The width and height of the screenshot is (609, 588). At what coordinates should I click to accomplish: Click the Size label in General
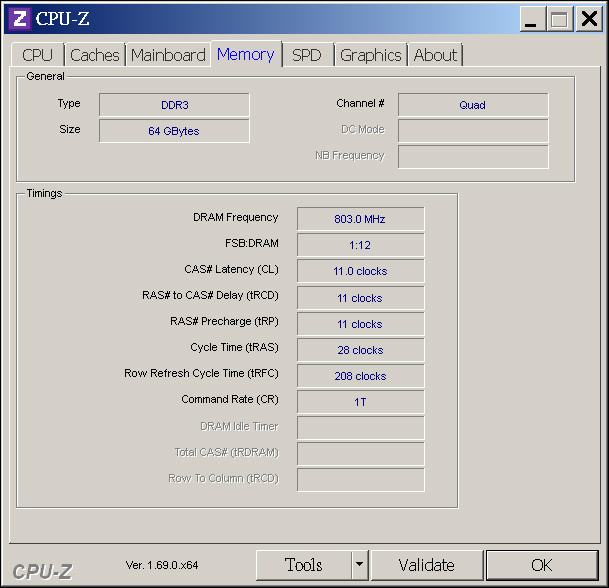pos(70,129)
